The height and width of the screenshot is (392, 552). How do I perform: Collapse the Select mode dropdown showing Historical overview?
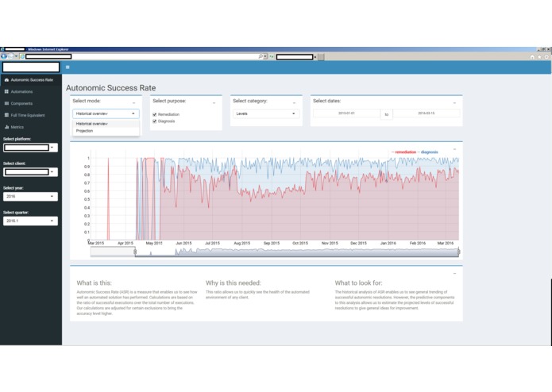click(106, 113)
